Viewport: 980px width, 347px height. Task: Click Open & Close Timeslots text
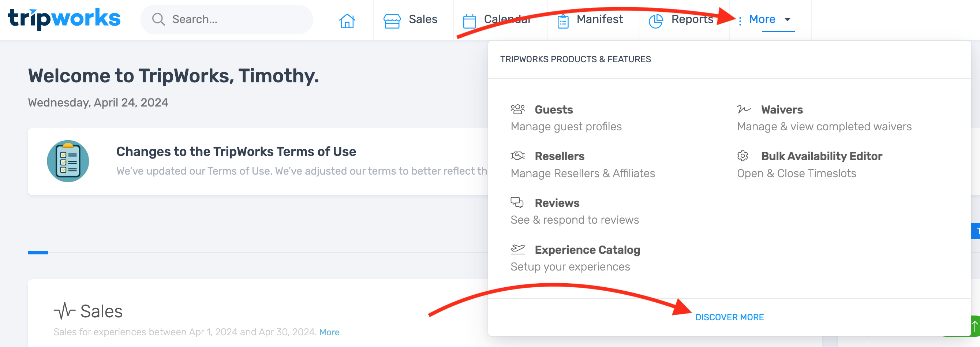[x=797, y=173]
